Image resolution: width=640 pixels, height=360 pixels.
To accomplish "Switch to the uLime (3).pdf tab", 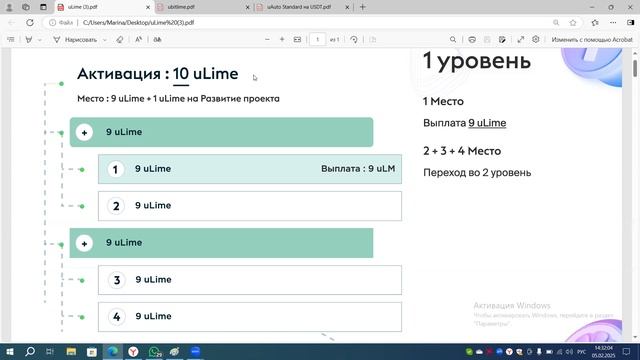I will coord(103,7).
